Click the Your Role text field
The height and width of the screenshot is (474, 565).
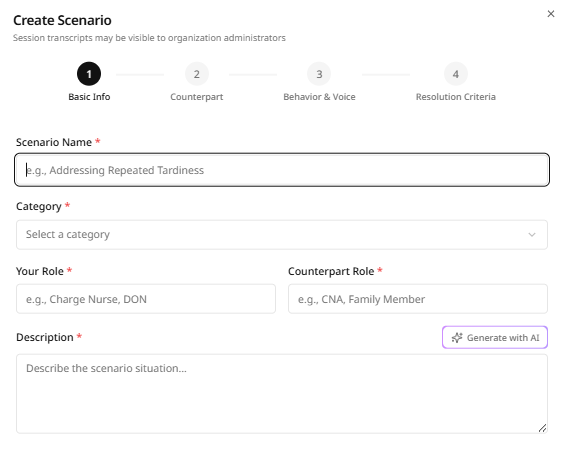pyautogui.click(x=146, y=299)
